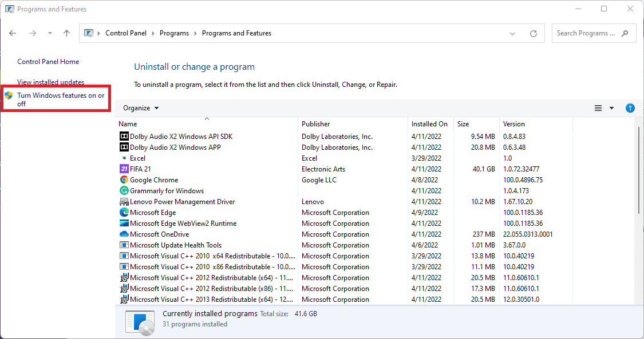The width and height of the screenshot is (644, 339).
Task: Click Dolby Audio X2 Windows APP icon
Action: pos(124,147)
